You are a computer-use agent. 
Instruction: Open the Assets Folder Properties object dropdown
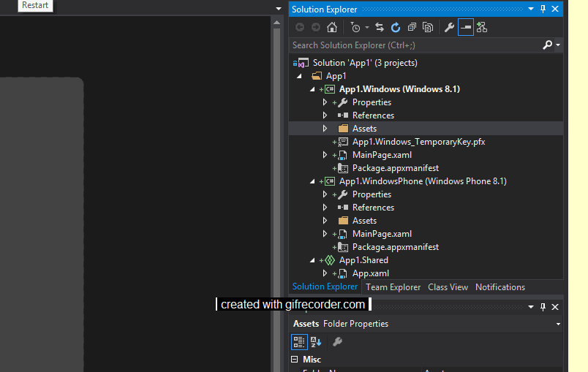558,324
